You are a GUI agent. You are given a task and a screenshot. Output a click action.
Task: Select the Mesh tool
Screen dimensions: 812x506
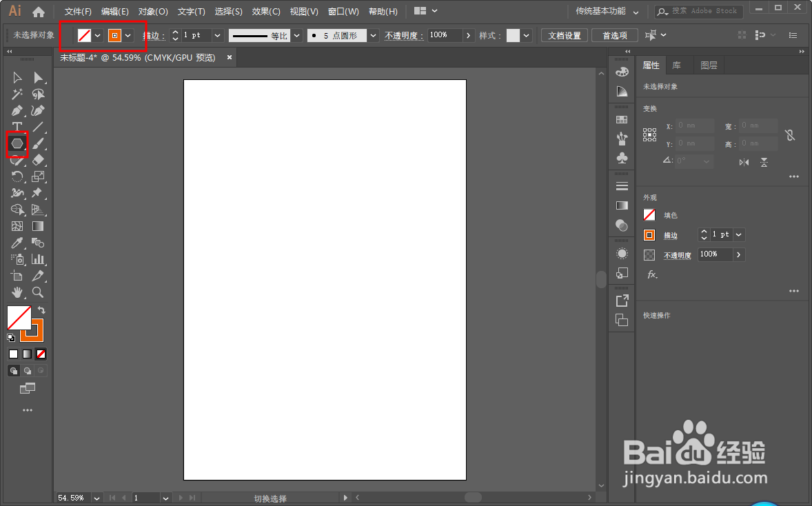point(17,226)
